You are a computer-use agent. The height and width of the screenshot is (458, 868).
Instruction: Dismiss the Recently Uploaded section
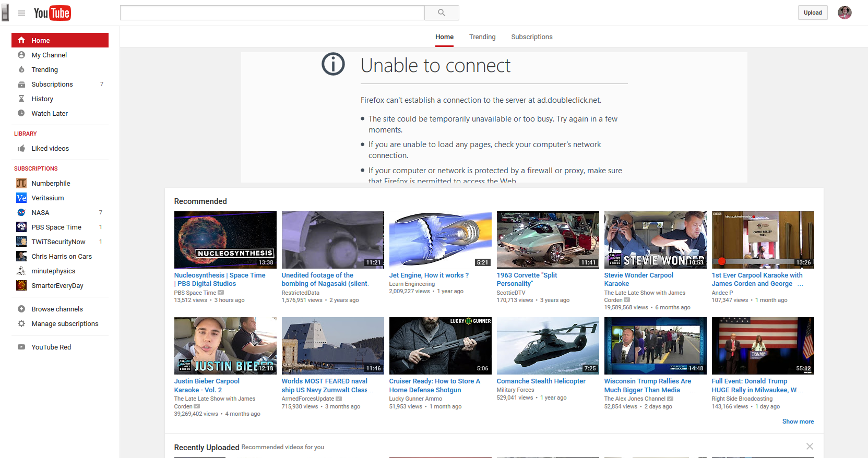click(x=810, y=447)
